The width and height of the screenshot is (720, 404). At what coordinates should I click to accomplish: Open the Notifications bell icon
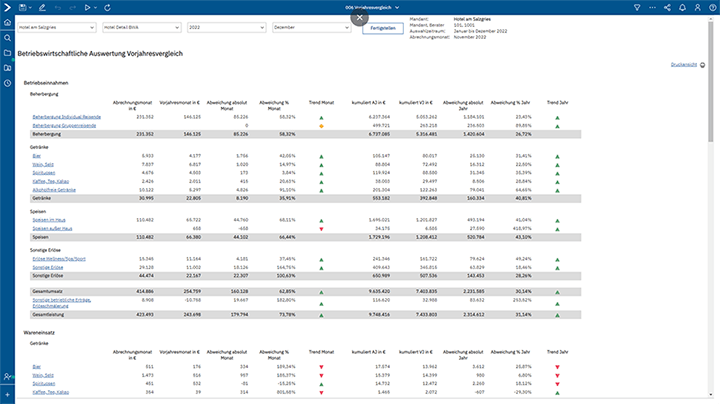(x=684, y=7)
